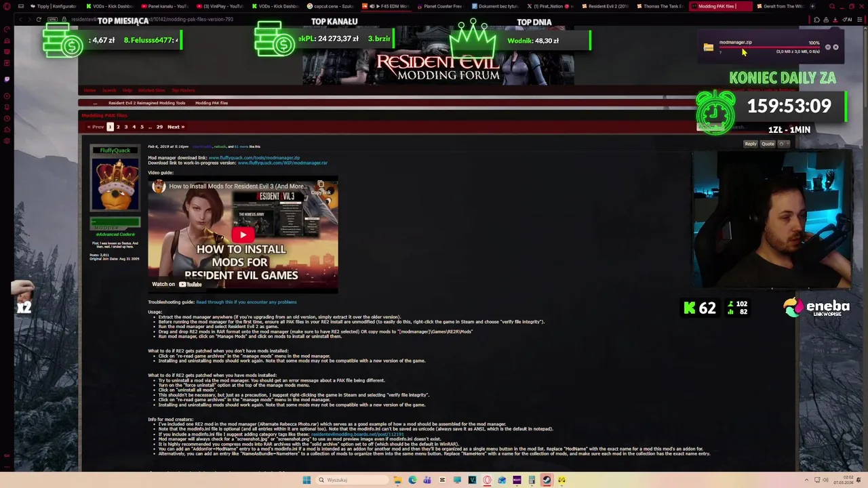868x488 pixels.
Task: Open the forum Help menu link
Action: (x=127, y=90)
